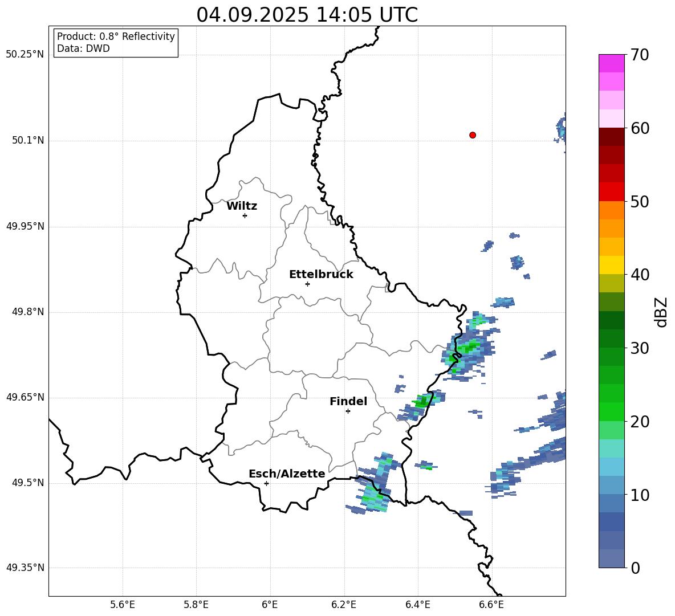Click the 40 tick on colorbar

pyautogui.click(x=640, y=275)
